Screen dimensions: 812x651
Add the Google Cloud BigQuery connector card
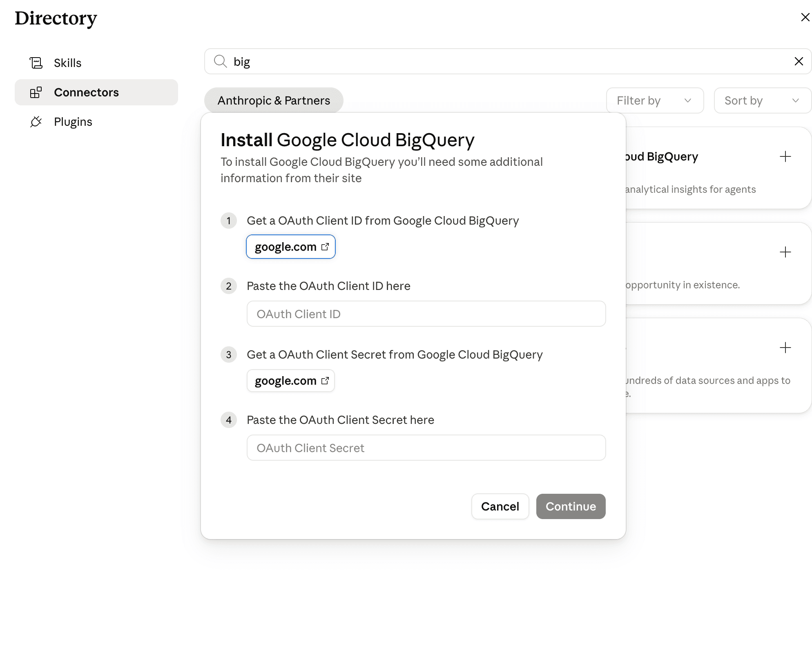click(x=785, y=156)
